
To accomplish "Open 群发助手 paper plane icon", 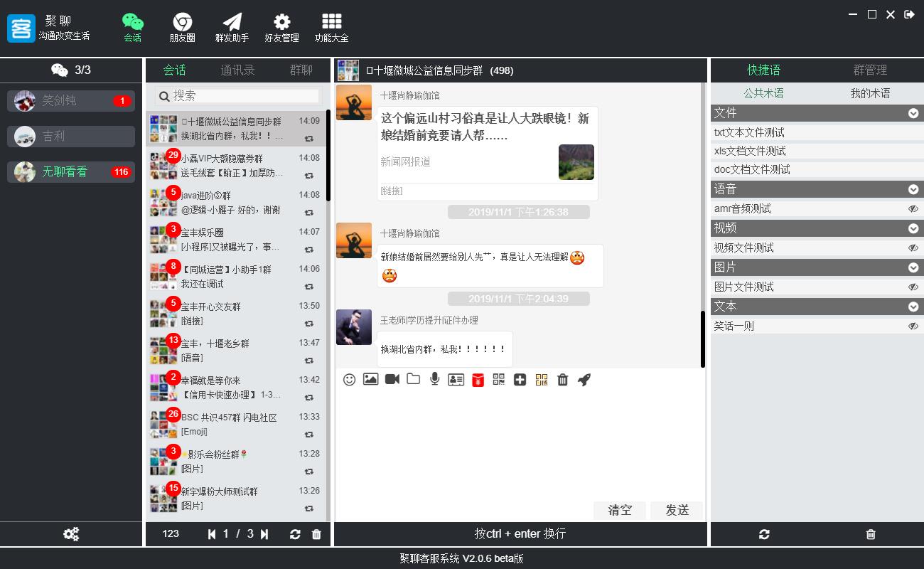I will coord(232,28).
